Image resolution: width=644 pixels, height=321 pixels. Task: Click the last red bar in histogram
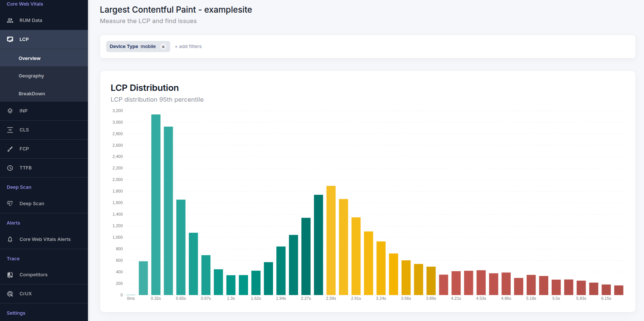pos(618,290)
